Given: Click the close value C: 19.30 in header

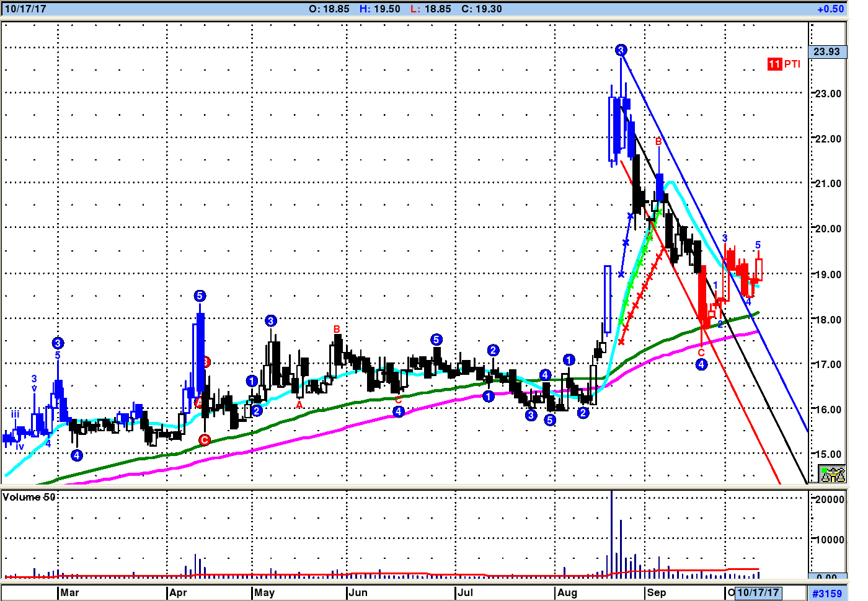Looking at the screenshot, I should click(482, 9).
